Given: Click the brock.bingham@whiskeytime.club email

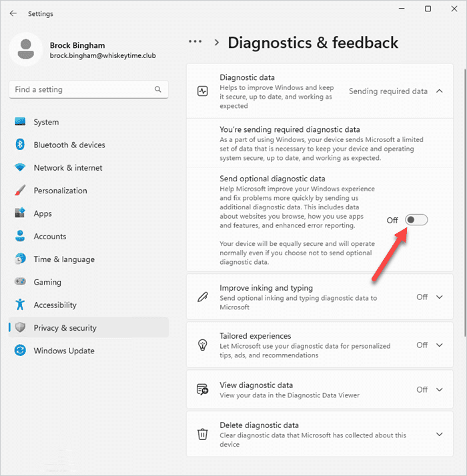Looking at the screenshot, I should coord(103,55).
